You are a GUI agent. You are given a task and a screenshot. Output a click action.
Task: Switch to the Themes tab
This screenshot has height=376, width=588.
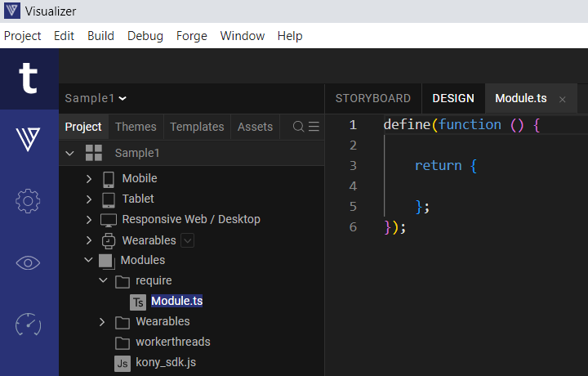(136, 127)
